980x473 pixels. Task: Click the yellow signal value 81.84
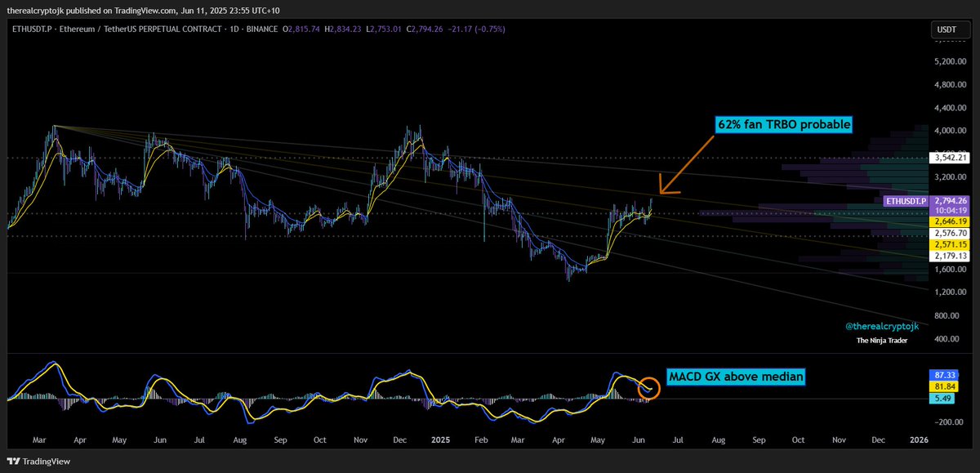click(x=944, y=385)
